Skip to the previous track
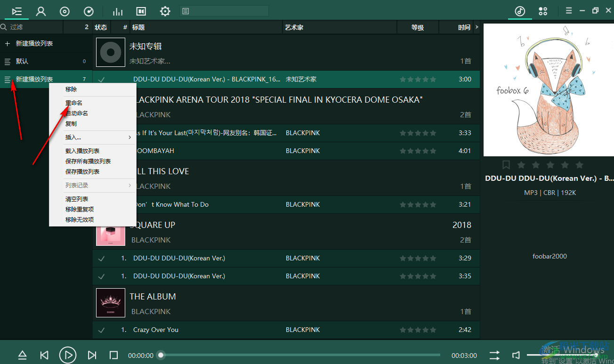 pos(44,356)
